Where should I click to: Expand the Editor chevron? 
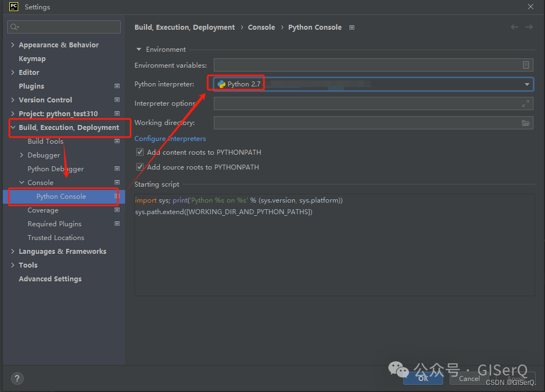[13, 72]
